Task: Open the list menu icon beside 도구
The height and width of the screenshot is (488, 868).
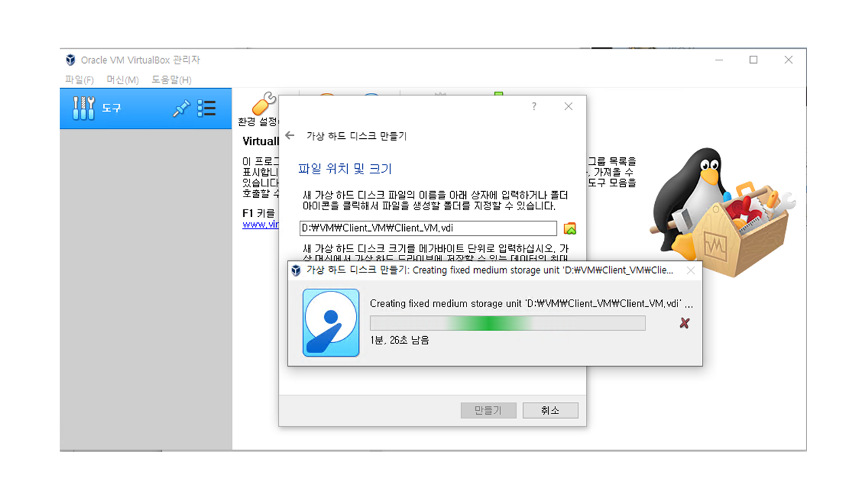Action: click(206, 108)
